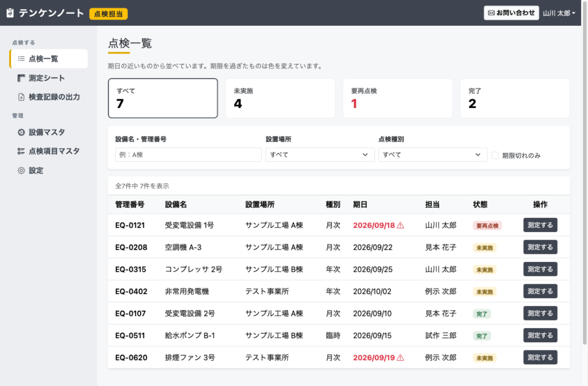The height and width of the screenshot is (386, 588).
Task: Click the 状態 column header
Action: [480, 204]
